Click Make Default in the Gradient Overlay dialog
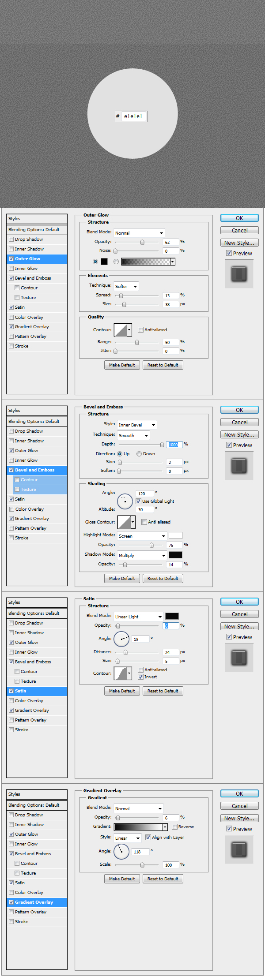Screen dimensions: 265x980 tap(122, 879)
